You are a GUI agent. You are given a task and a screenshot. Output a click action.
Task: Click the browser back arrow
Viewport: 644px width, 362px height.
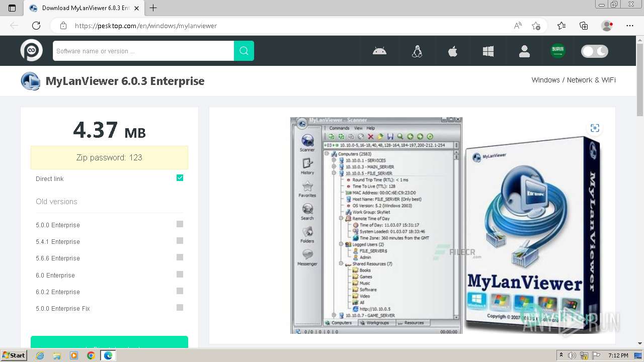[14, 26]
